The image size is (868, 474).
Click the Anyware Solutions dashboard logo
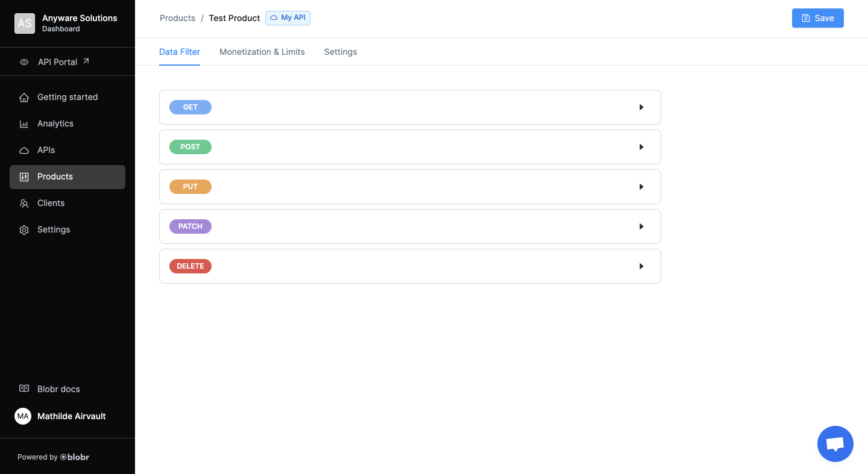[25, 23]
